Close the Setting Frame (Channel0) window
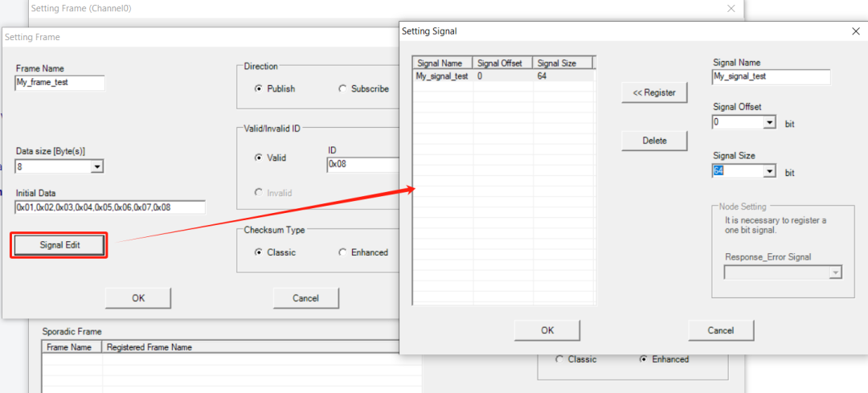Viewport: 868px width, 393px height. 731,8
